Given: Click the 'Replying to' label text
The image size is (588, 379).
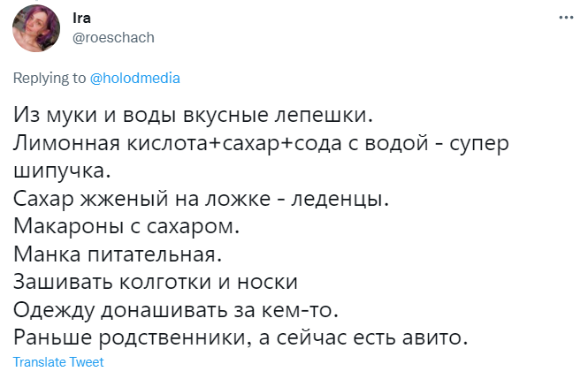Looking at the screenshot, I should click(x=50, y=79).
